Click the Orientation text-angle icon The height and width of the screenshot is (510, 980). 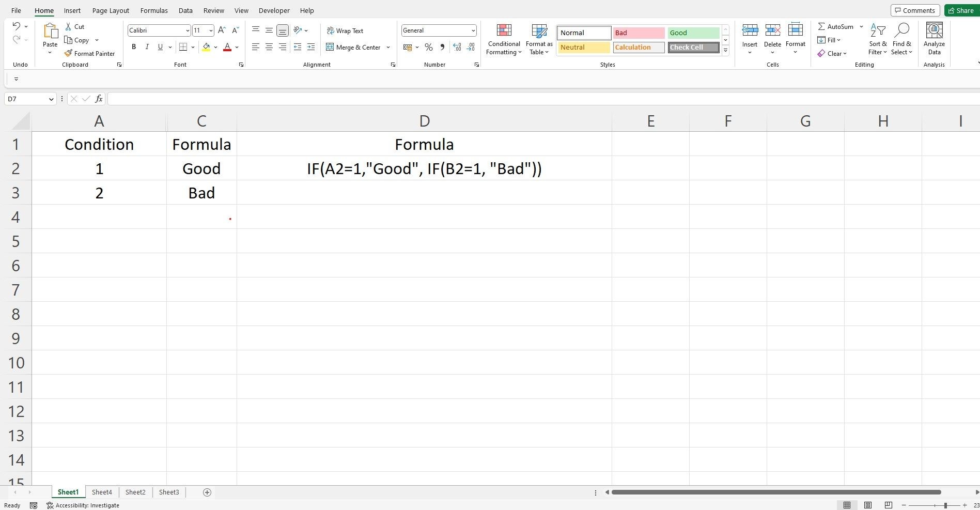point(298,30)
